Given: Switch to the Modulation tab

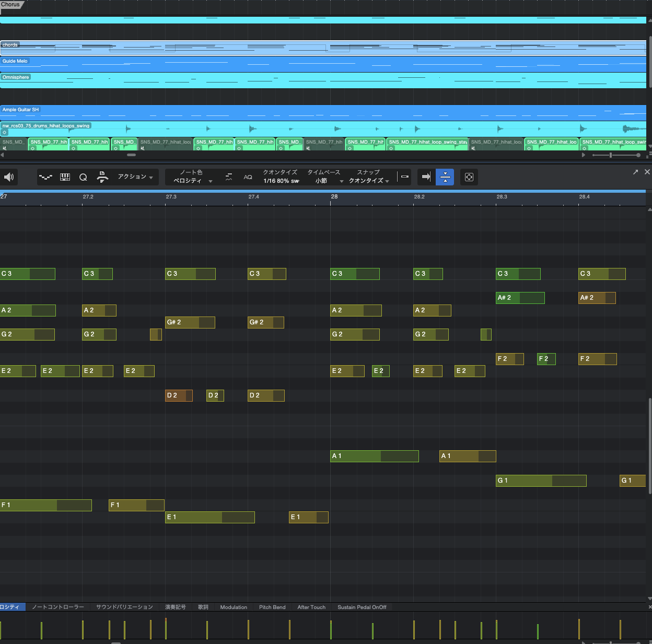Looking at the screenshot, I should pos(234,607).
